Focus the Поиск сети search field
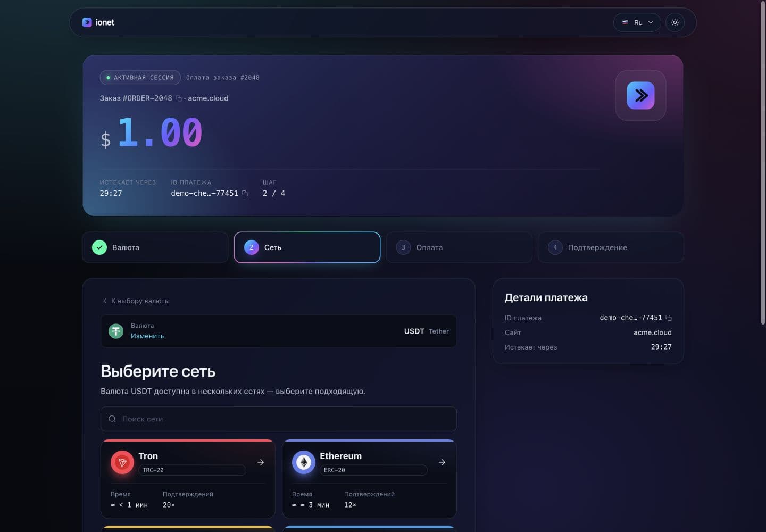The image size is (766, 532). coord(279,419)
